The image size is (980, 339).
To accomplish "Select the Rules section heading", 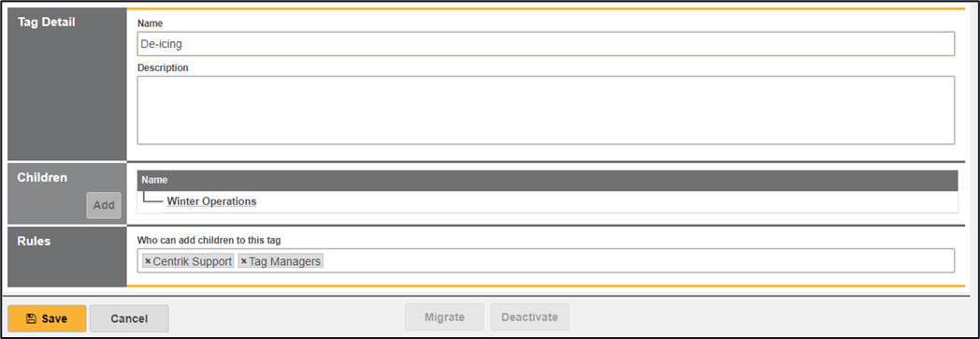I will [34, 241].
